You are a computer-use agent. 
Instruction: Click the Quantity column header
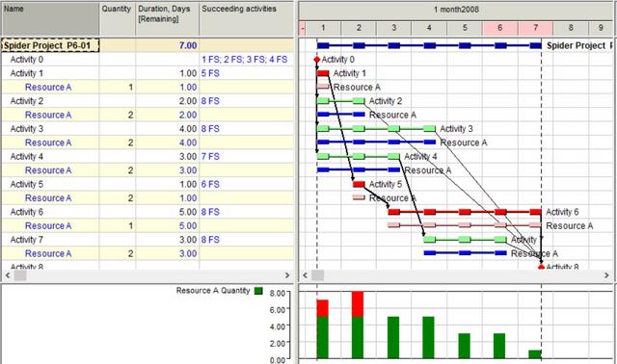pos(118,19)
